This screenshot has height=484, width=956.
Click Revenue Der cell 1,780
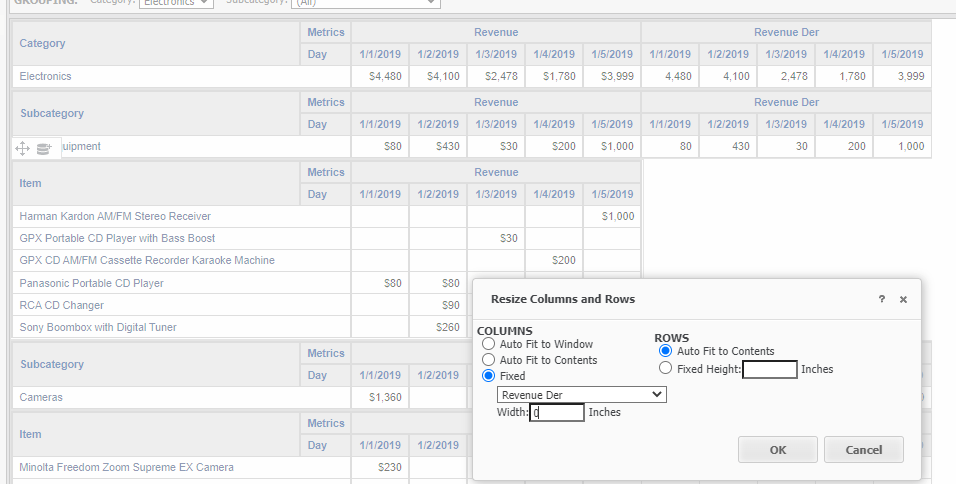(x=844, y=76)
